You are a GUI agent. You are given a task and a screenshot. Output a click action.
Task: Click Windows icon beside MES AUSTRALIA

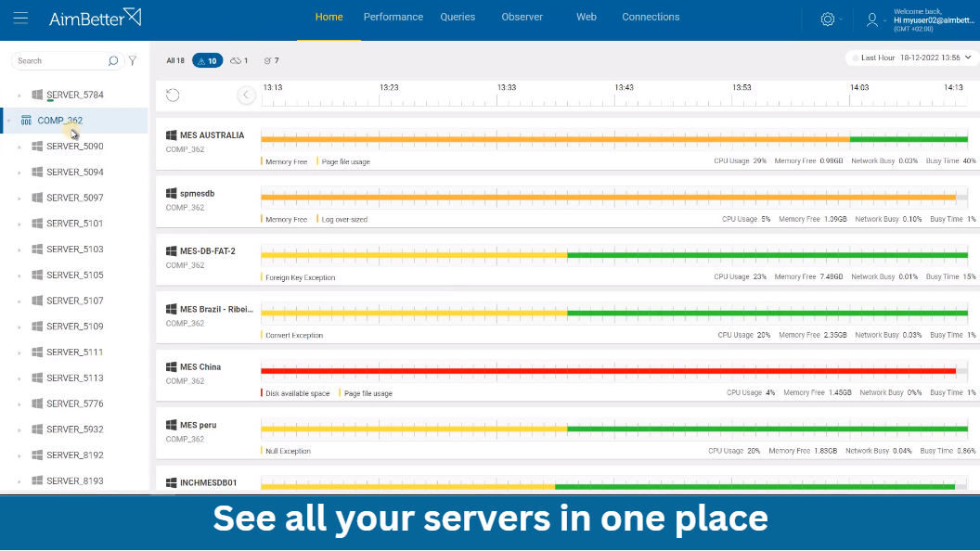(172, 135)
